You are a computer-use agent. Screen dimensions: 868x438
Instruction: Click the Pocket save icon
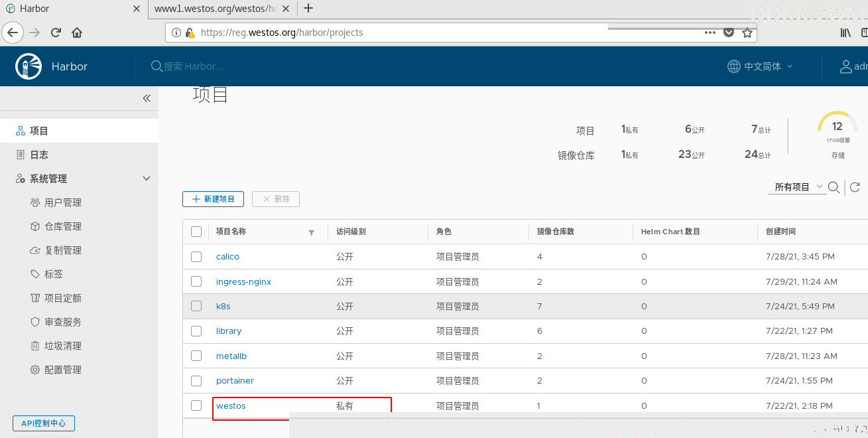pyautogui.click(x=729, y=32)
